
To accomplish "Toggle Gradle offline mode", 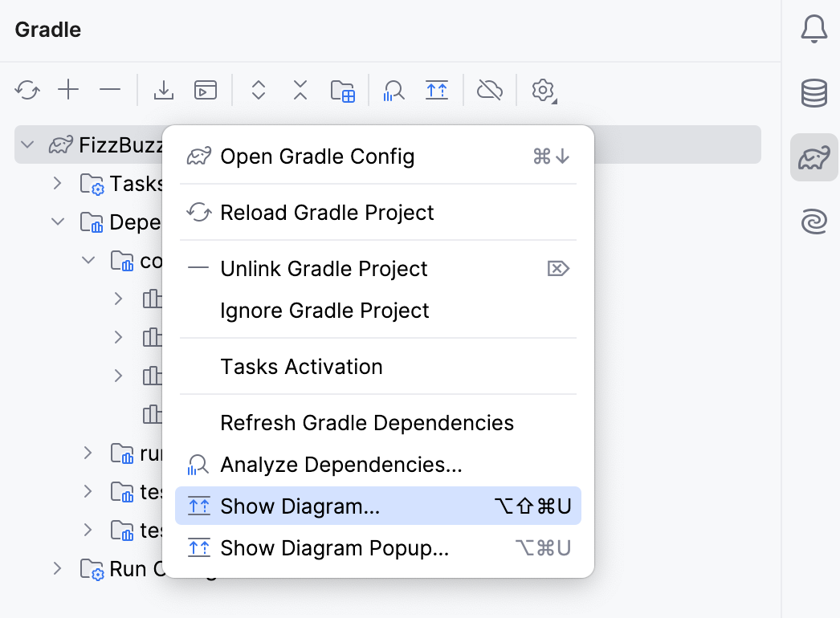I will [489, 90].
